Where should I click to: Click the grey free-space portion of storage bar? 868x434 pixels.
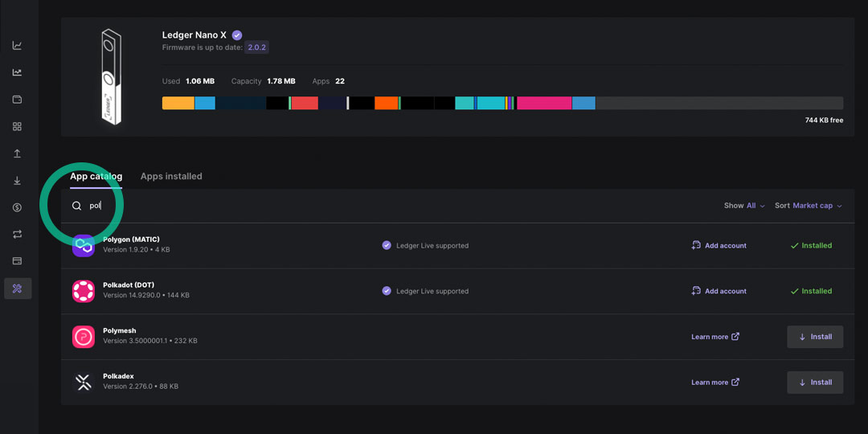719,103
